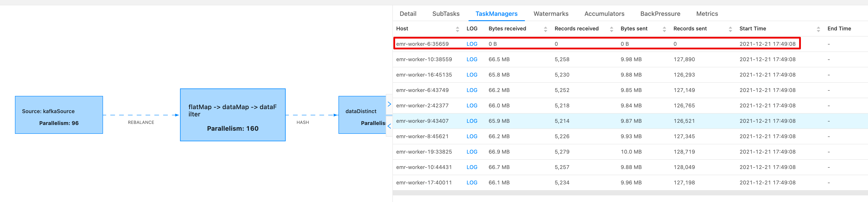Select the flatMap -> dataMap -> dataFilter node

point(232,114)
